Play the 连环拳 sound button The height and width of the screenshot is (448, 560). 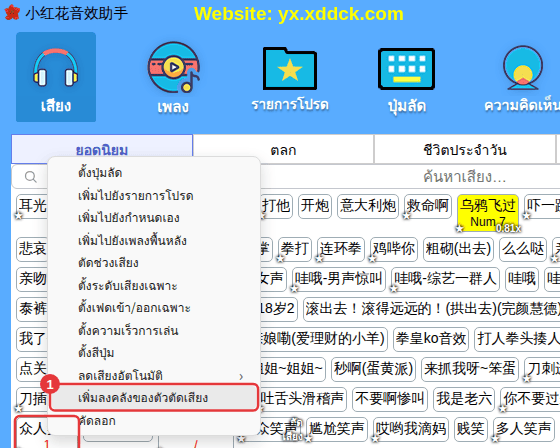(341, 249)
